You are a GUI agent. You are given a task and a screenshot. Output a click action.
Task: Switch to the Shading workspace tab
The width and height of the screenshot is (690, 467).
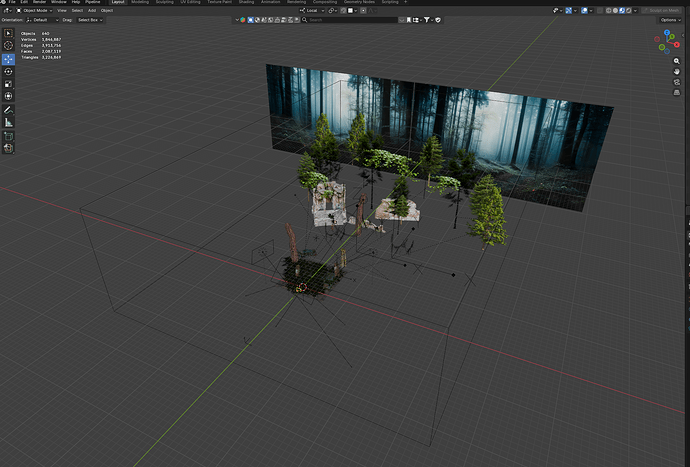pyautogui.click(x=246, y=2)
